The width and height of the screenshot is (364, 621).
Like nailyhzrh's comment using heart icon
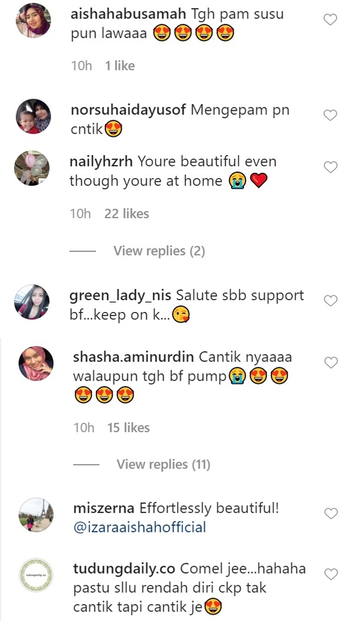click(x=330, y=167)
